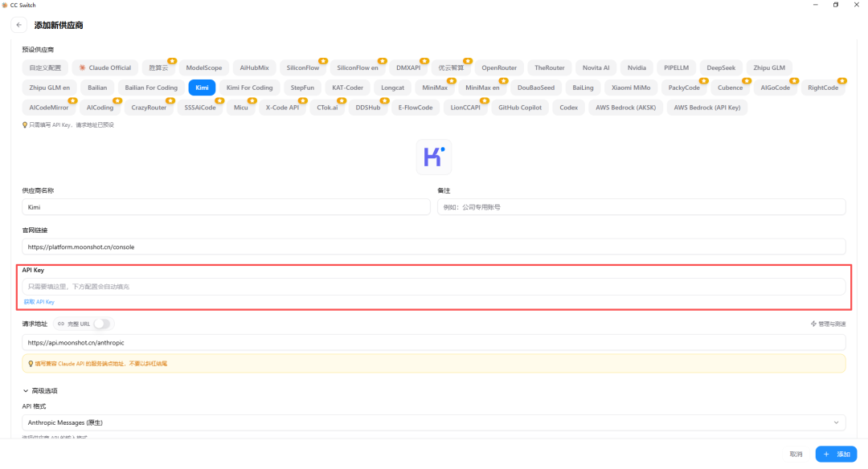Pick the SiliconFlow preset
The height and width of the screenshot is (469, 868).
(303, 67)
